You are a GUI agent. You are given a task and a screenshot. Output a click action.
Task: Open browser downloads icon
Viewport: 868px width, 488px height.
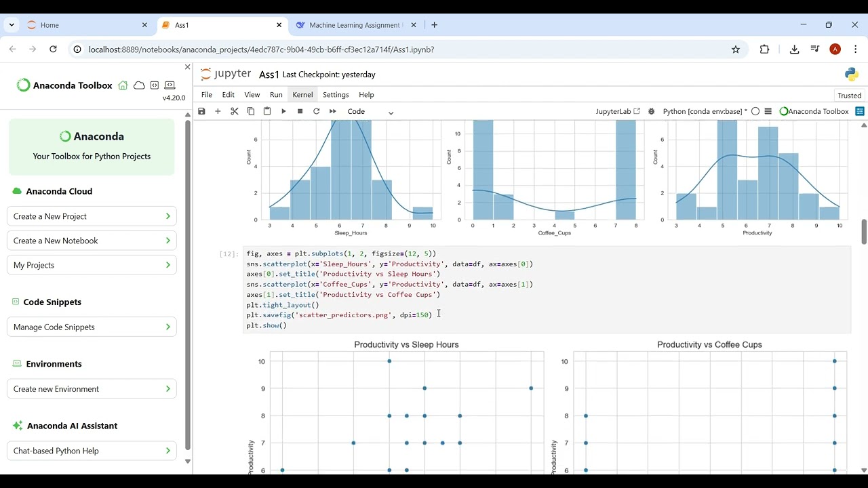coord(795,49)
